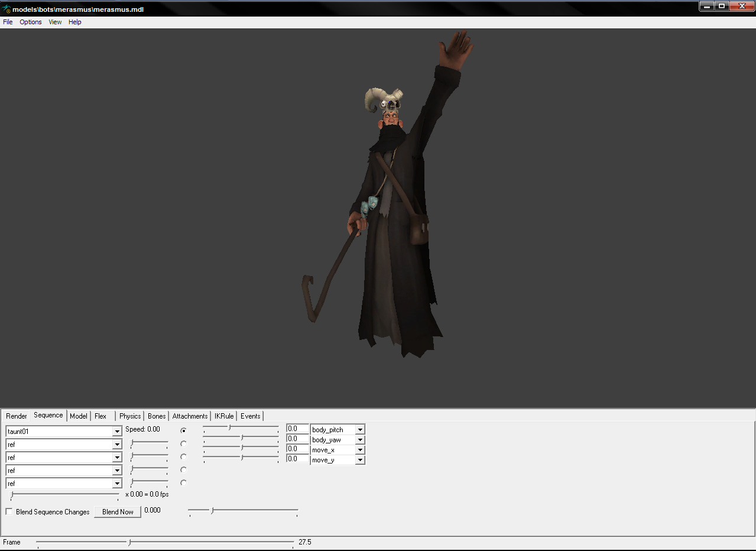Click the fps playback speed slider
Image resolution: width=756 pixels, height=551 pixels.
[x=65, y=494]
